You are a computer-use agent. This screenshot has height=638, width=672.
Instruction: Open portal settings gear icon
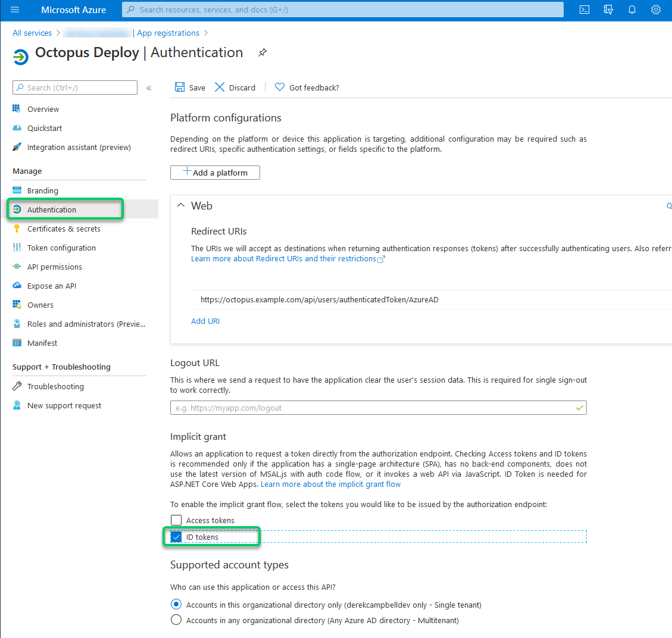pyautogui.click(x=655, y=10)
